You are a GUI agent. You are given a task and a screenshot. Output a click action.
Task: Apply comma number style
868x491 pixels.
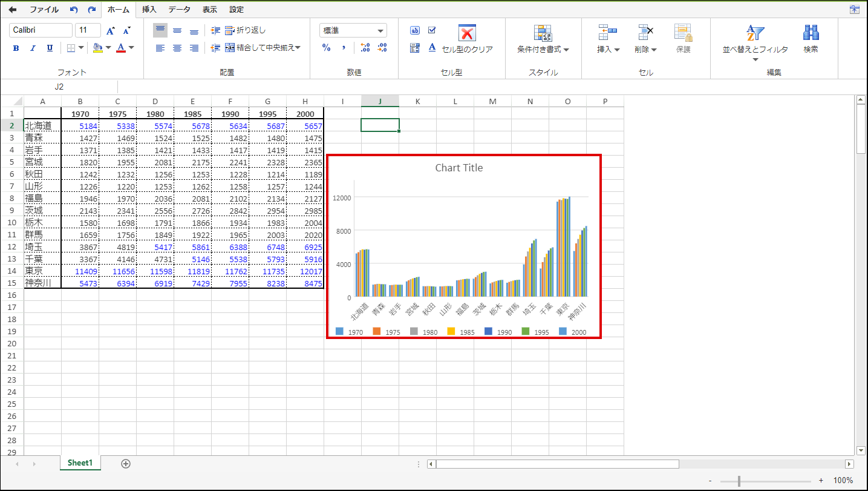(344, 48)
